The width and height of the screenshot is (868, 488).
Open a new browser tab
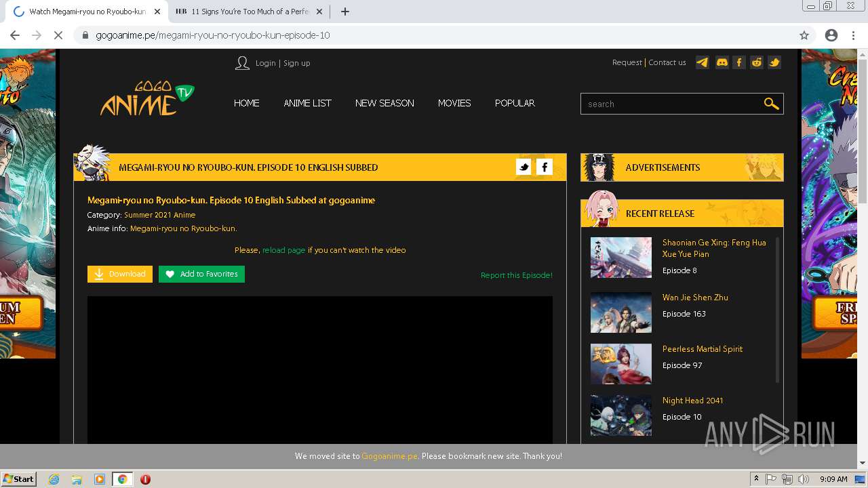(344, 12)
